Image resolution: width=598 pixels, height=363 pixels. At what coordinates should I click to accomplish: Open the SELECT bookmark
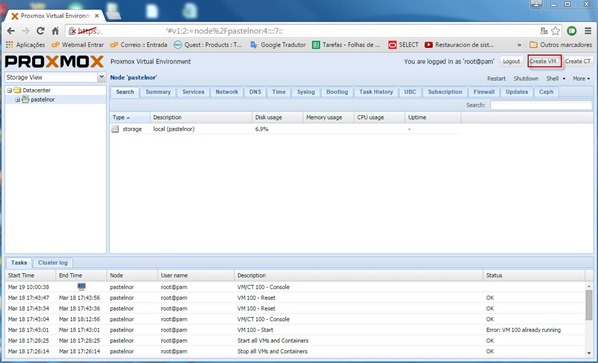403,45
